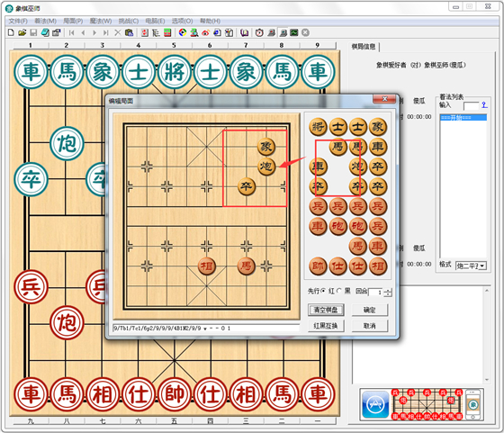Viewport: 504px width, 433px height.
Task: Click the red 炮 on main board
Action: pyautogui.click(x=67, y=323)
